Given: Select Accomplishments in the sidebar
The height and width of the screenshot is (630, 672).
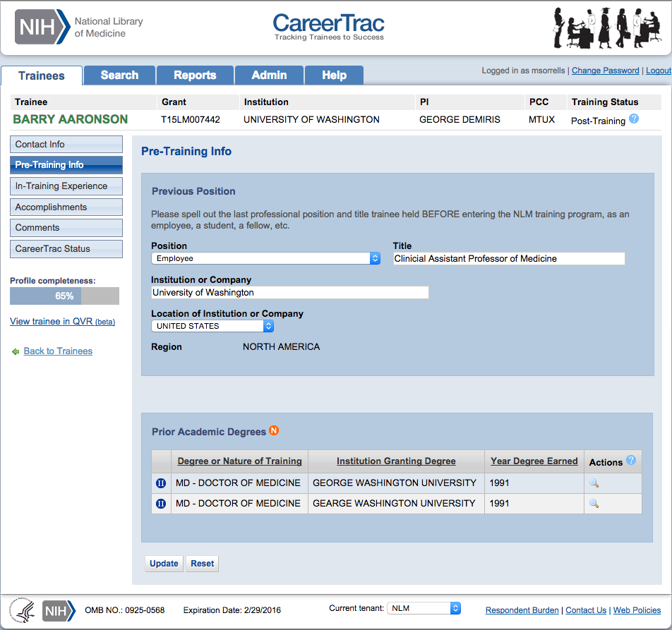Looking at the screenshot, I should tap(66, 207).
